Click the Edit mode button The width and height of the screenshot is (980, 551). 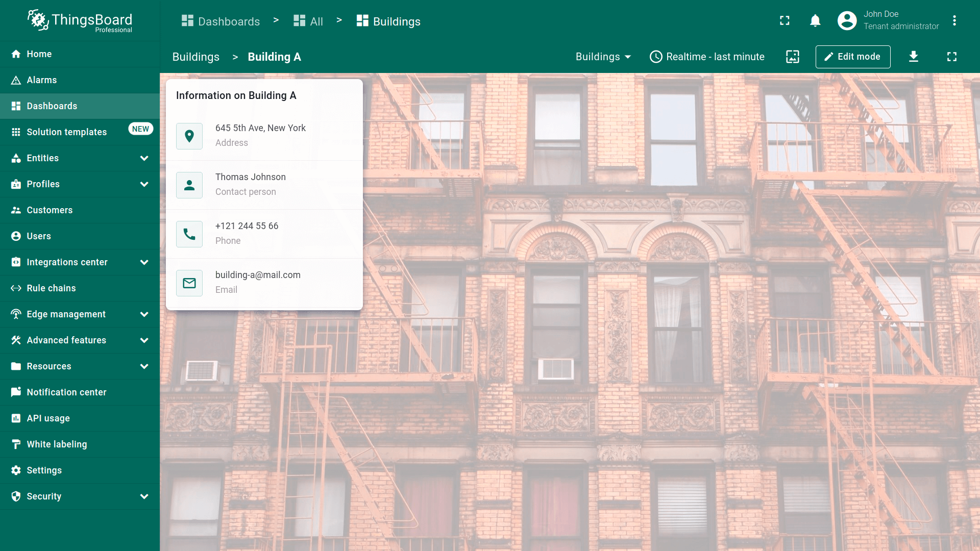pyautogui.click(x=852, y=57)
